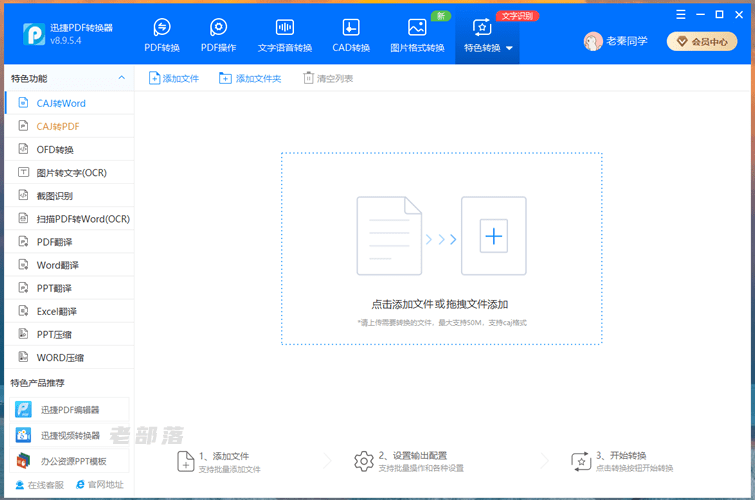Open the CAD转换 tab

point(351,35)
